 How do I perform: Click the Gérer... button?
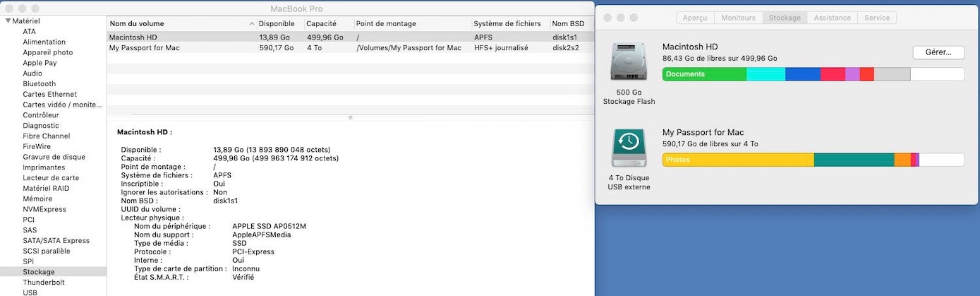coord(938,52)
